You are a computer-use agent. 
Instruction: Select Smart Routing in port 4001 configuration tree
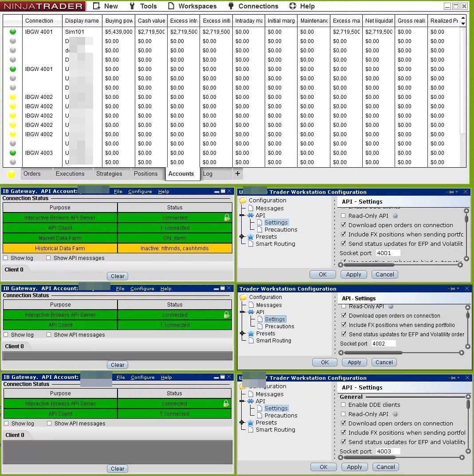[x=275, y=244]
